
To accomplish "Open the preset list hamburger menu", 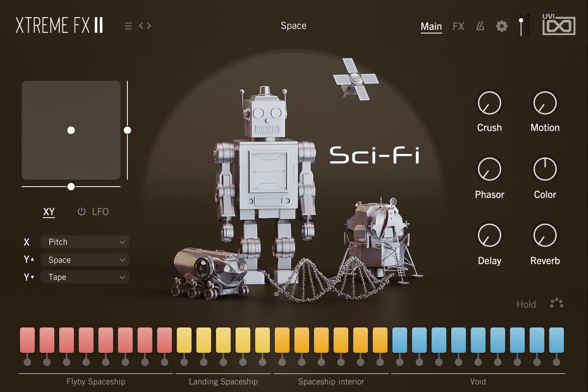I will click(128, 26).
